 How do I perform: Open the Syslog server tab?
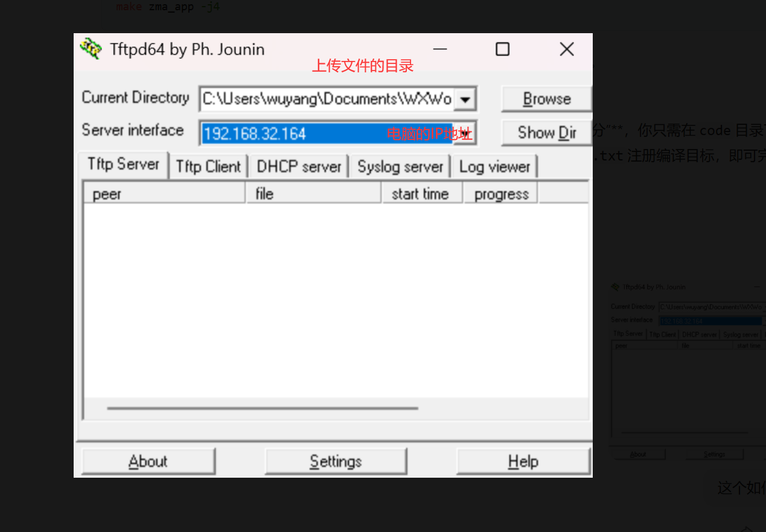point(400,166)
